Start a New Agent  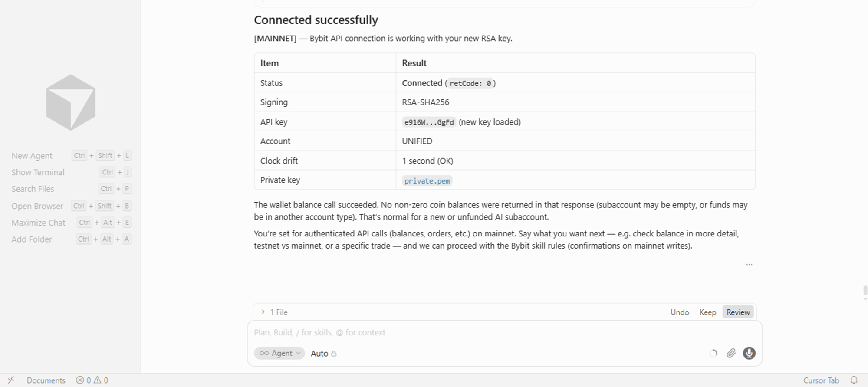(32, 156)
